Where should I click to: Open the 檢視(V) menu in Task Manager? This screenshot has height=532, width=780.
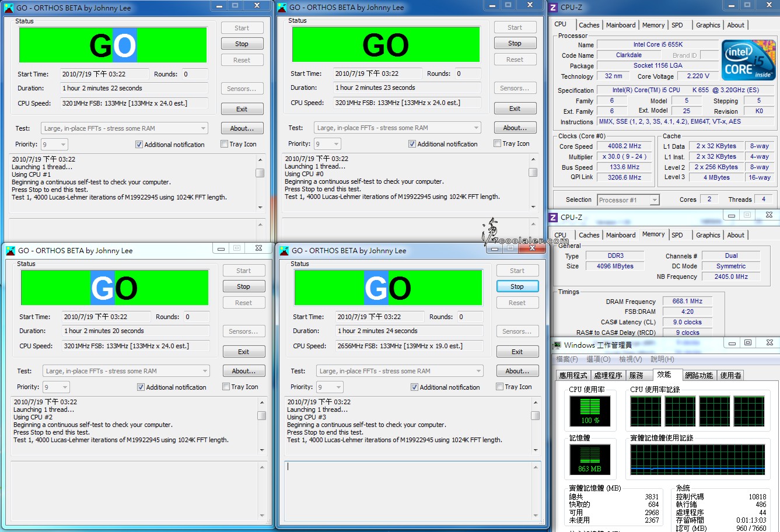click(630, 359)
